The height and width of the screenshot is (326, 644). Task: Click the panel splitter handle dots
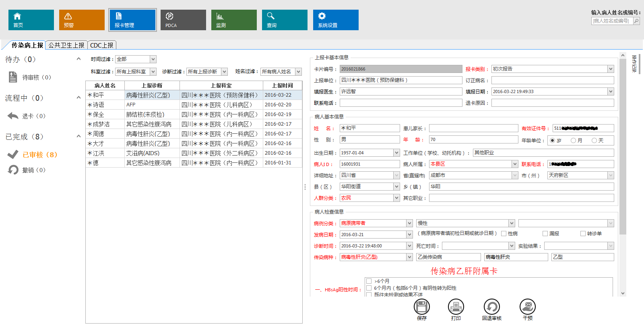(x=305, y=187)
